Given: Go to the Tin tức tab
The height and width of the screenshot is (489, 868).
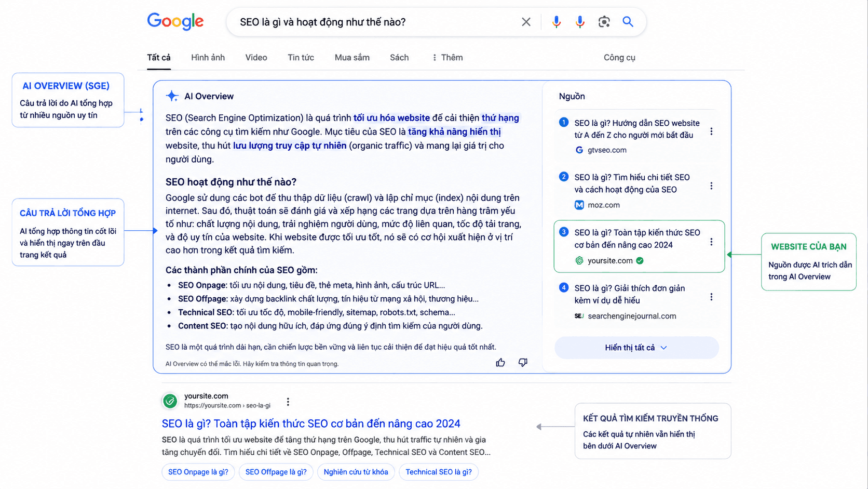Looking at the screenshot, I should [301, 58].
